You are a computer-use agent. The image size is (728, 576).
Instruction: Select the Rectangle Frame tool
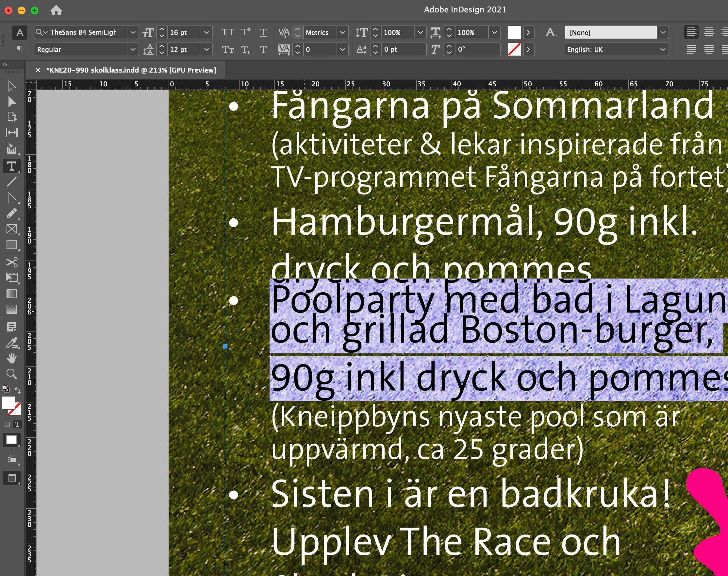tap(12, 229)
